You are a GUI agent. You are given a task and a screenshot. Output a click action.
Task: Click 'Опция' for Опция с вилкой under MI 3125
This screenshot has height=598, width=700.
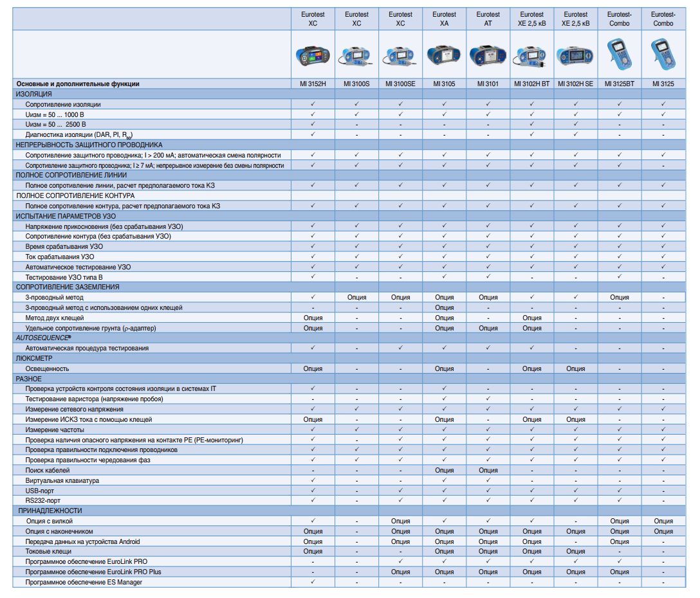[663, 521]
